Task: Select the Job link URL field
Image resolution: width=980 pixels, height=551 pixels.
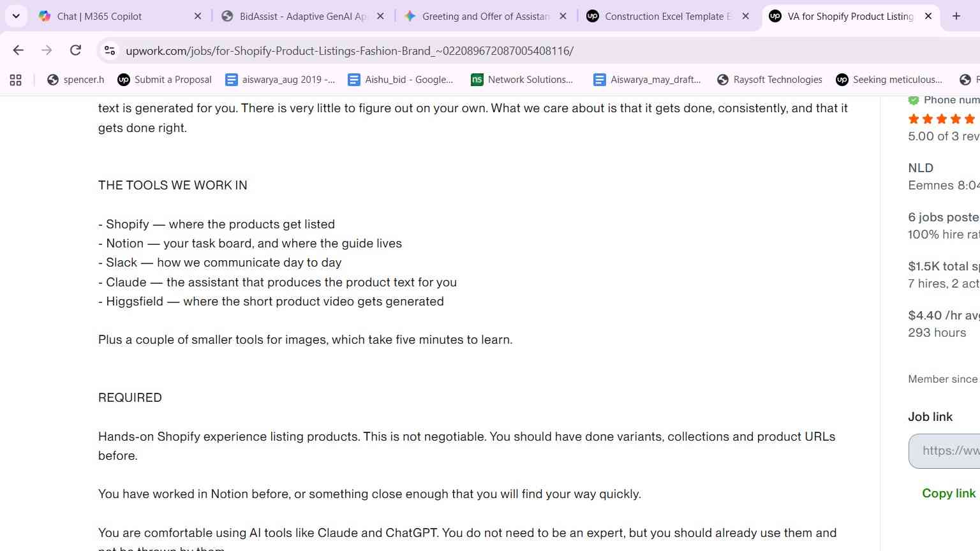Action: tap(945, 451)
